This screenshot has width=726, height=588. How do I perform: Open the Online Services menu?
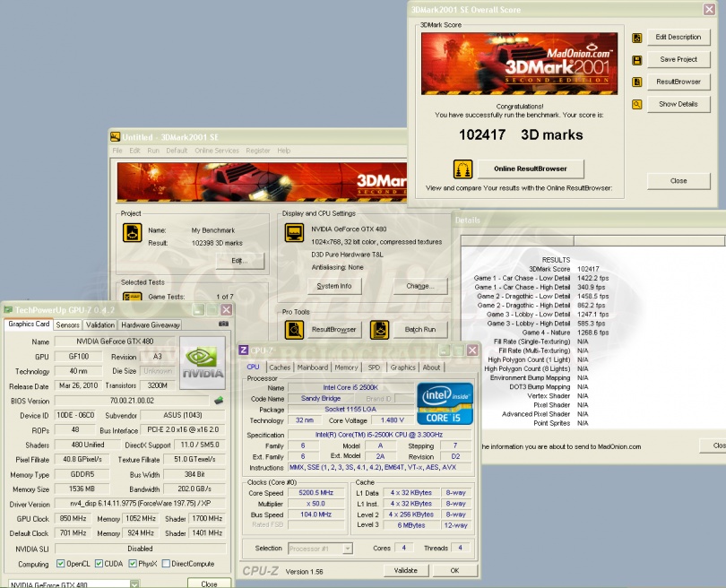[x=216, y=151]
